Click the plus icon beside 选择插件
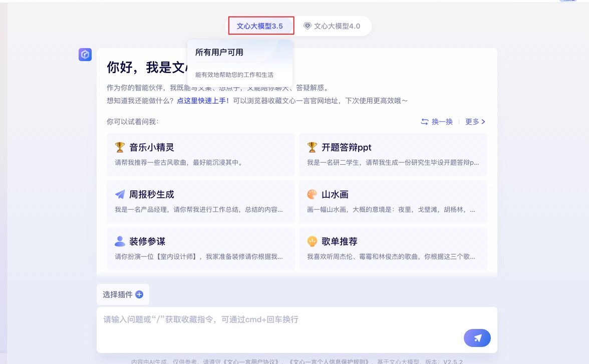 click(139, 294)
